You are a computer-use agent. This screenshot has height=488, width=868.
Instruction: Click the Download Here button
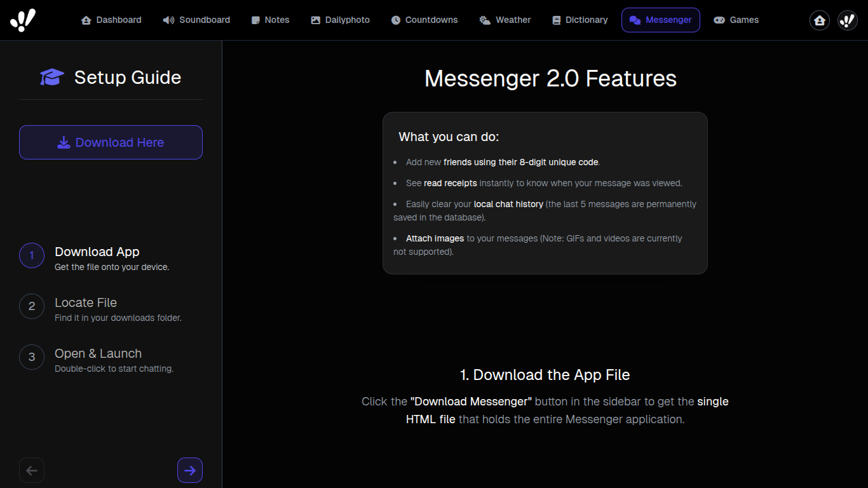111,142
